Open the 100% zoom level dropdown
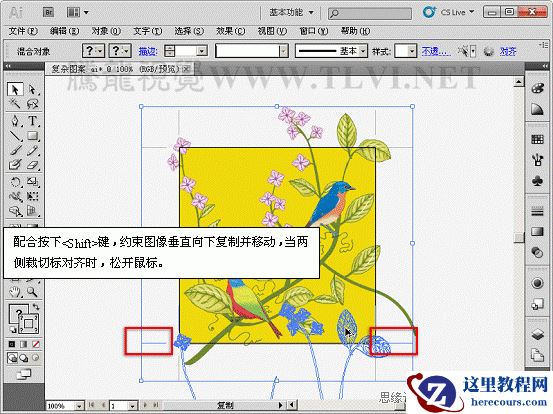 pos(80,406)
